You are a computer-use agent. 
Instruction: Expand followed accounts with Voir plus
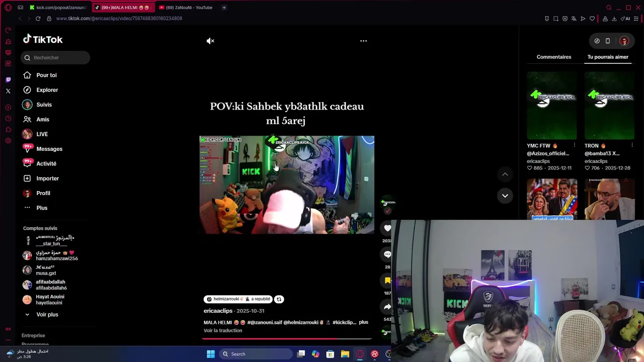[x=47, y=315]
